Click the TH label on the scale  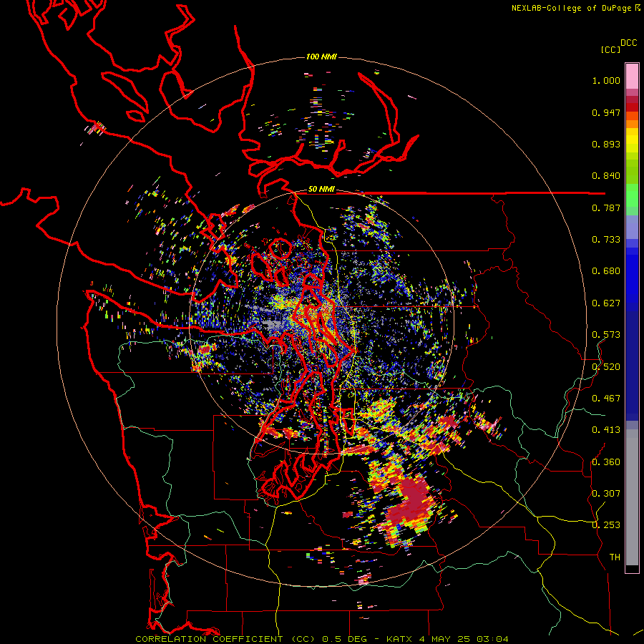pos(615,557)
